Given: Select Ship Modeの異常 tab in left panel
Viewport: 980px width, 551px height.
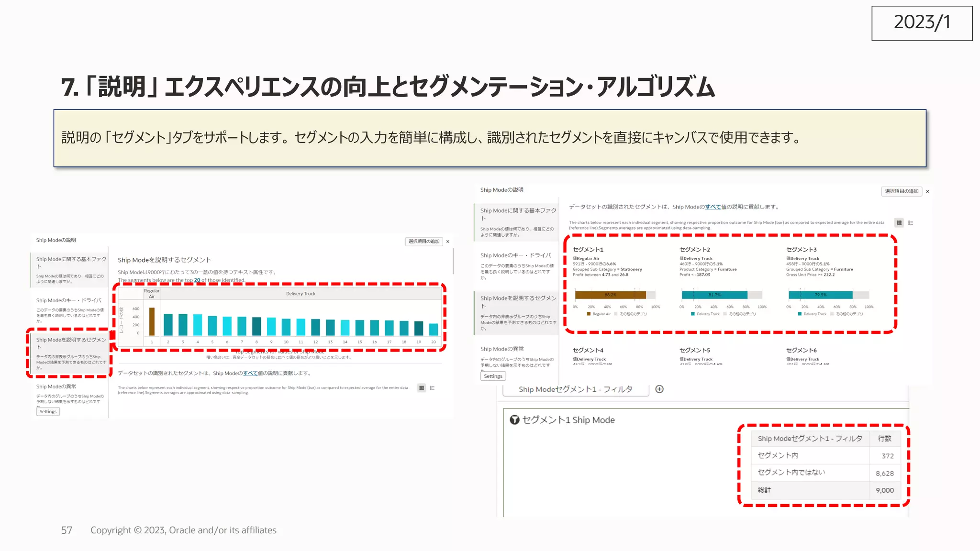Looking at the screenshot, I should [56, 386].
